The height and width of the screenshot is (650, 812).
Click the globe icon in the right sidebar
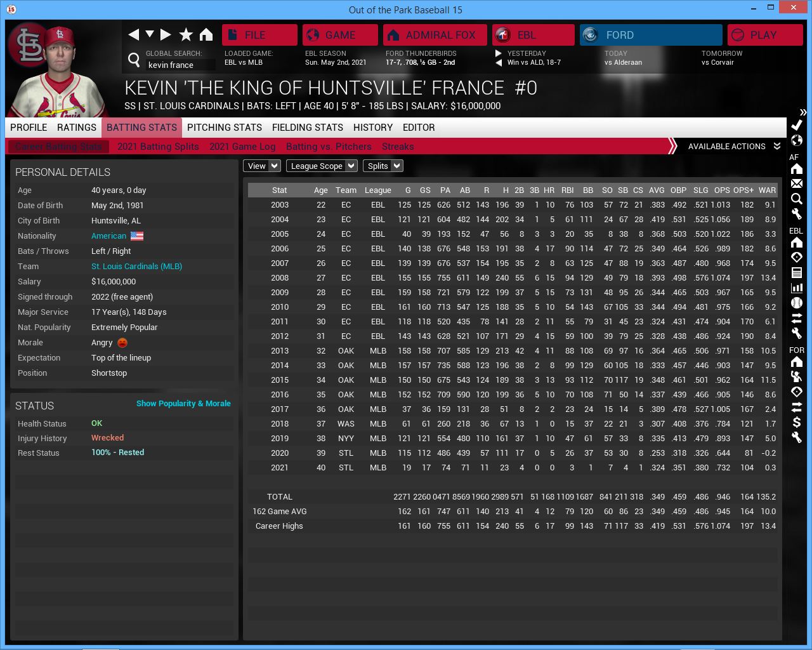pos(797,140)
